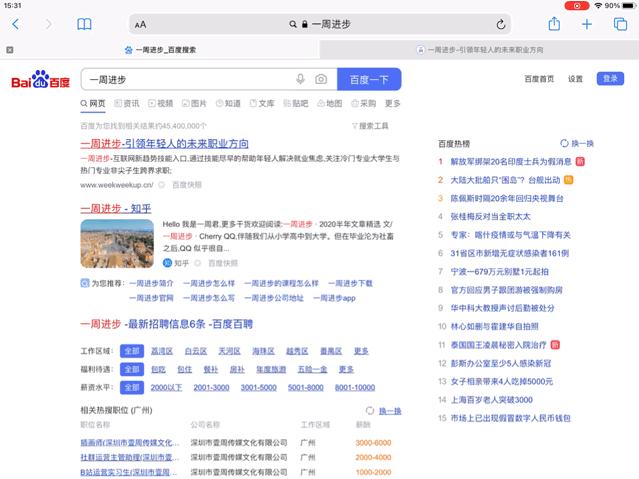The height and width of the screenshot is (479, 639).
Task: Select the 地图 search tab
Action: click(x=330, y=104)
